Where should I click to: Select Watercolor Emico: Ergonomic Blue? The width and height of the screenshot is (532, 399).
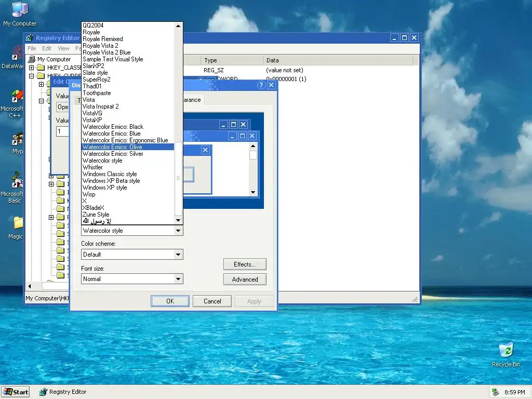[128, 140]
